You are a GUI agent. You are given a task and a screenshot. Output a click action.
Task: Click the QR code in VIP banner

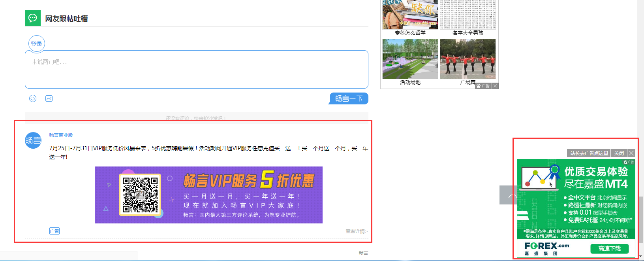click(x=140, y=195)
